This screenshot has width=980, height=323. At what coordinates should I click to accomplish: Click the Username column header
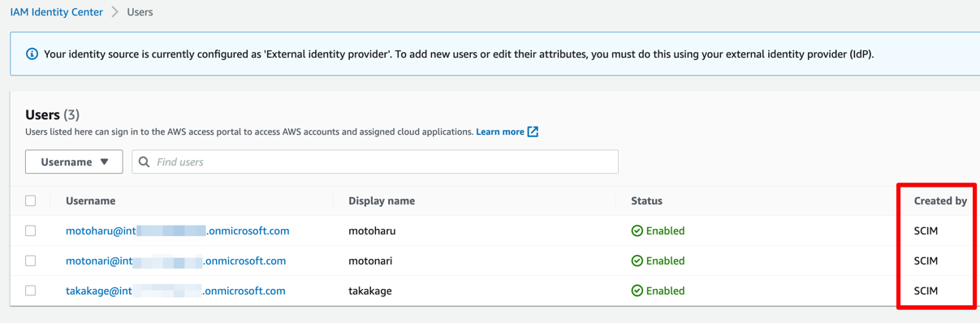[90, 200]
